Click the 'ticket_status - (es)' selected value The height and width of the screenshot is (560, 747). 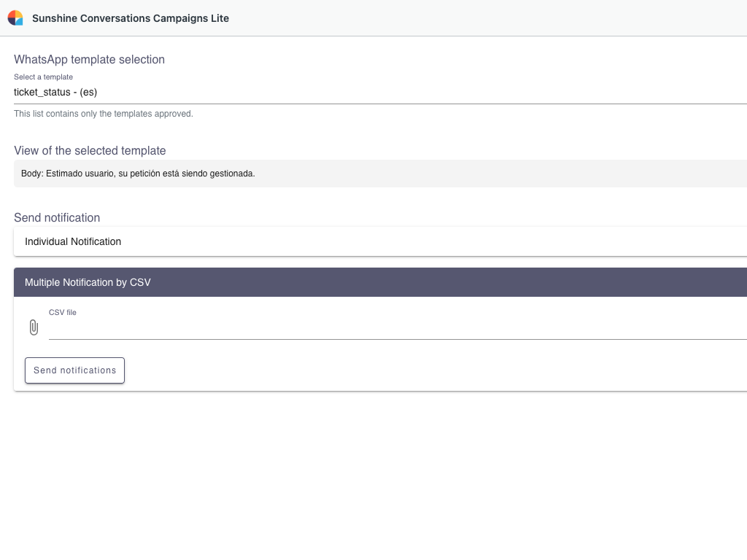[55, 93]
